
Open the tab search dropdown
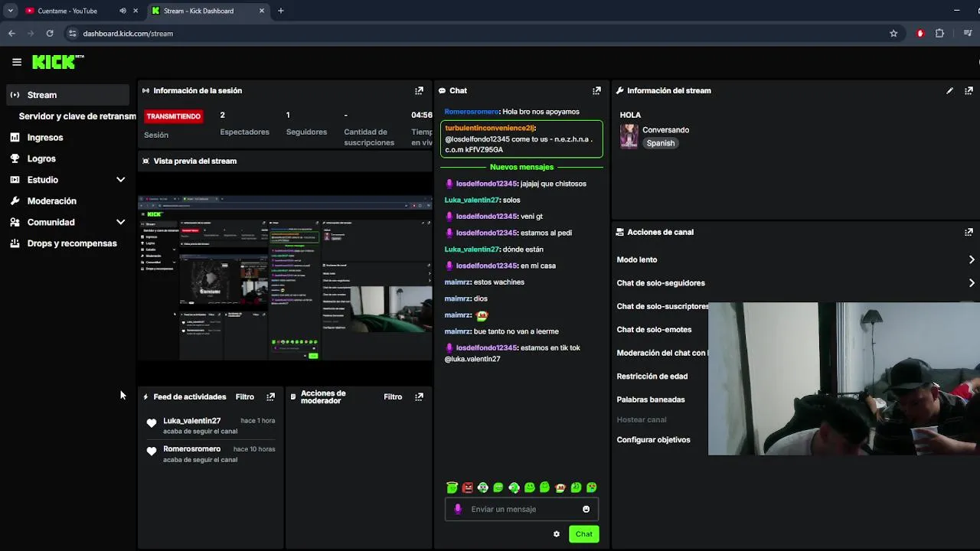tap(10, 11)
